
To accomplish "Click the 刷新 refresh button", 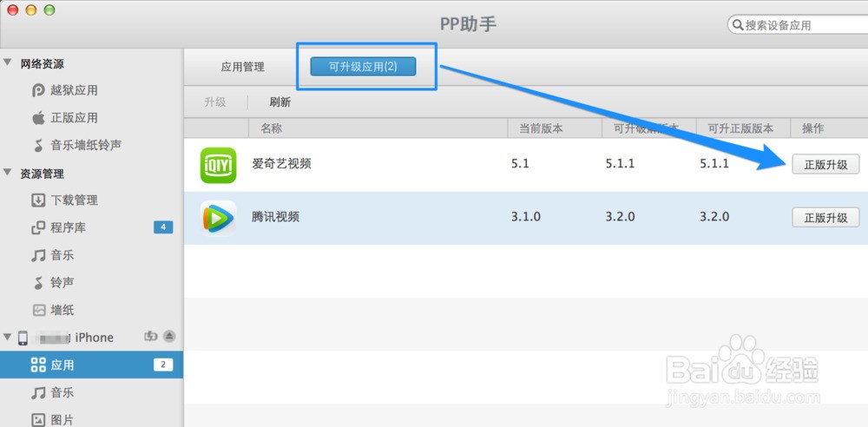I will pyautogui.click(x=280, y=102).
